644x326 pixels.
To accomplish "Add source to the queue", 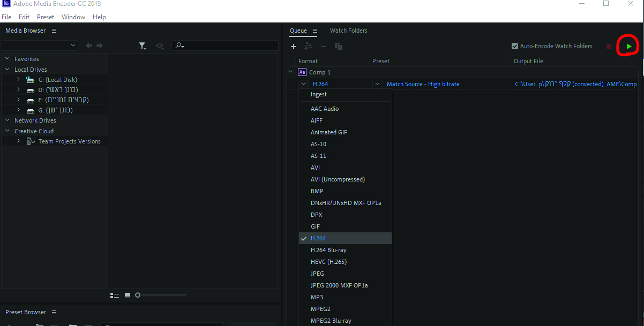I will pyautogui.click(x=294, y=47).
